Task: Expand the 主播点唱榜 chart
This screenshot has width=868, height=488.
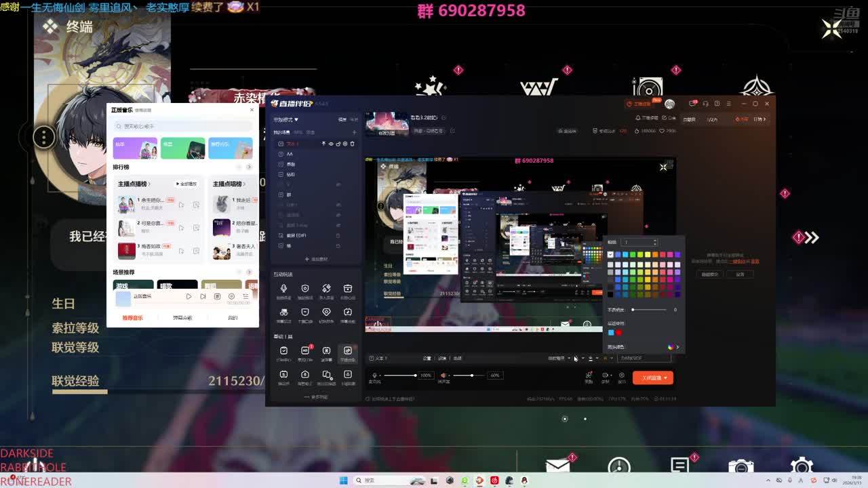Action: coord(229,184)
